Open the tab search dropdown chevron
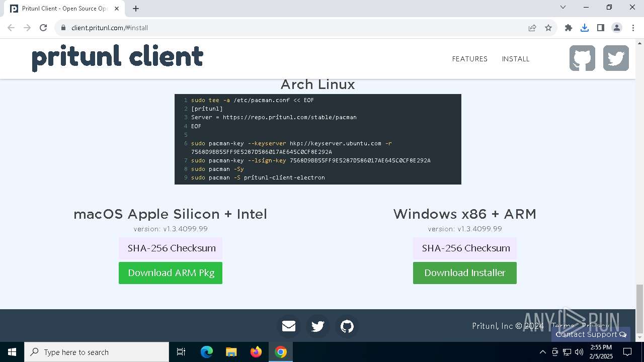 (x=563, y=7)
